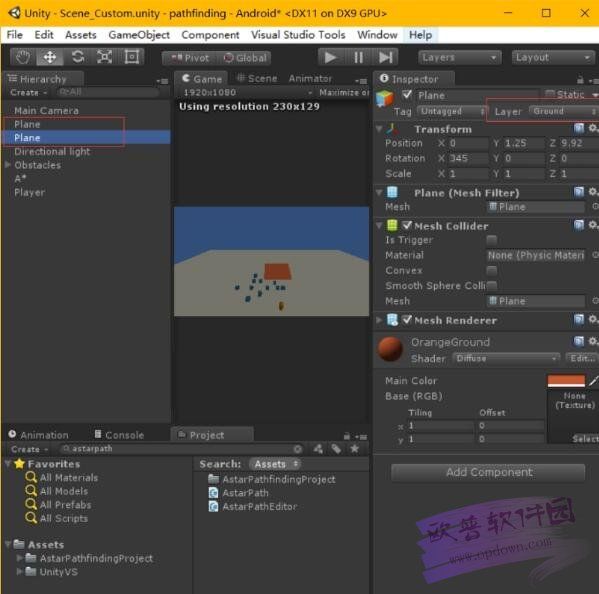The image size is (599, 594).
Task: Open the Tag dropdown set to Untagged
Action: (x=452, y=111)
